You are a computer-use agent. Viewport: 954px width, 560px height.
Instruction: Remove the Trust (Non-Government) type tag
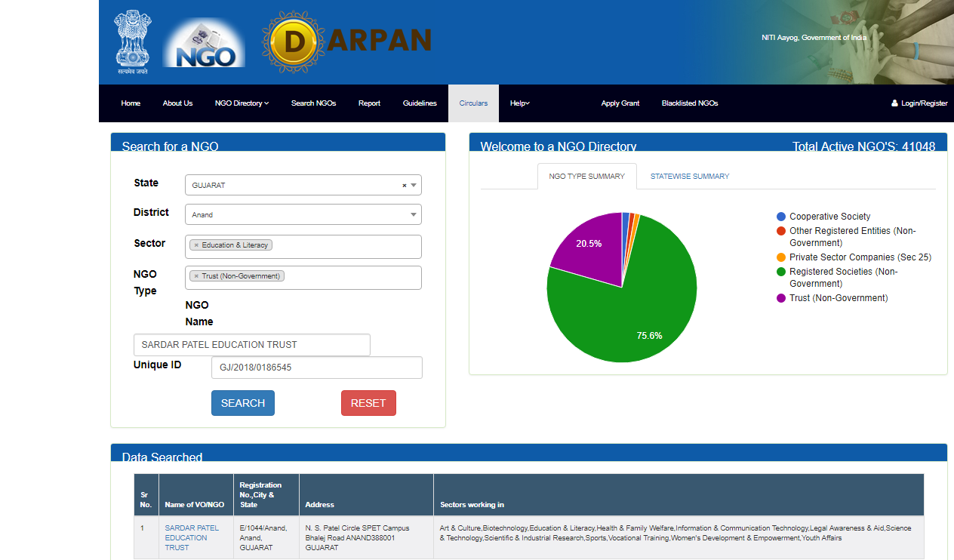(x=196, y=276)
